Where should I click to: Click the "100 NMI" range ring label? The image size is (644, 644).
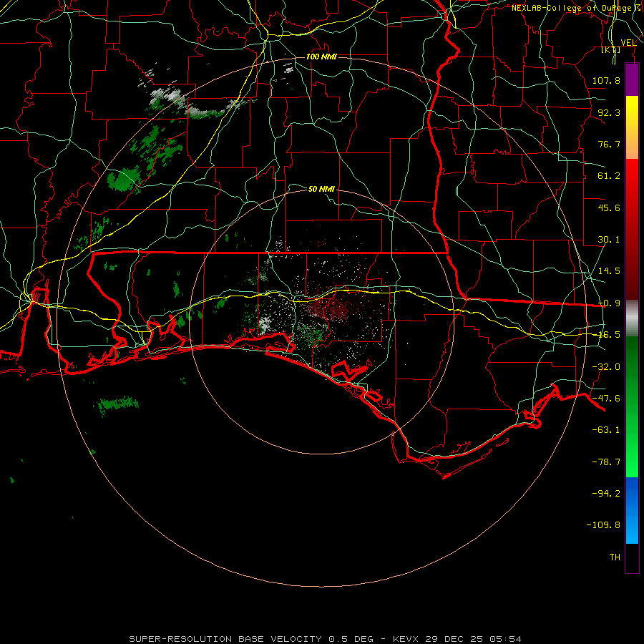click(321, 57)
